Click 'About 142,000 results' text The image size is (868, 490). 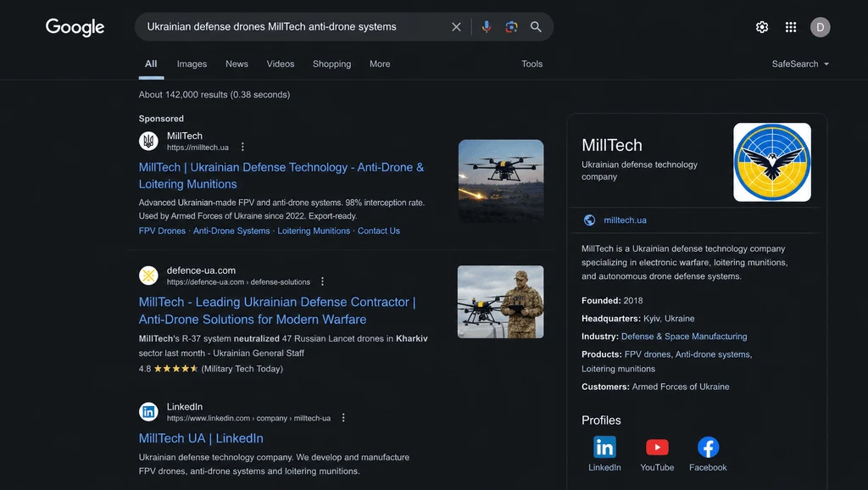click(x=214, y=95)
